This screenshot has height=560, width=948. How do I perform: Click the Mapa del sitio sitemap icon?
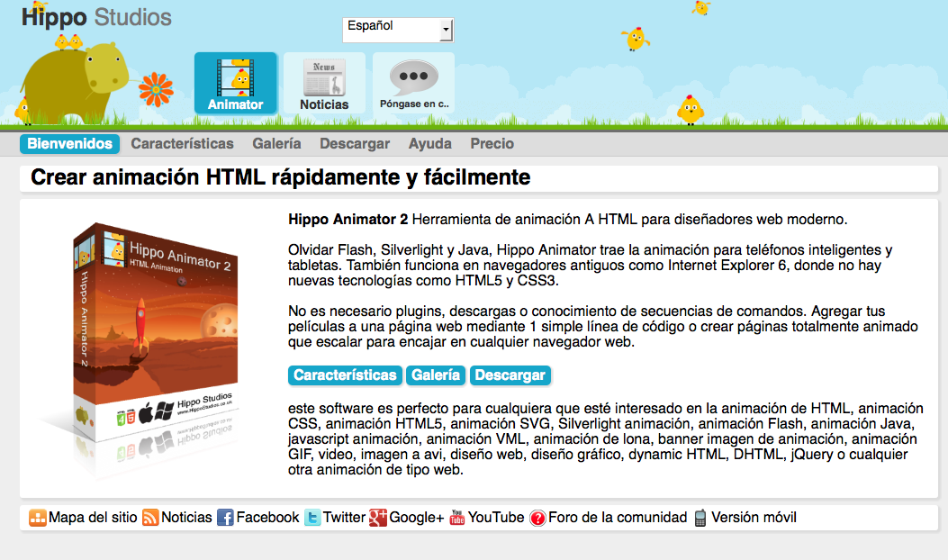[x=38, y=518]
